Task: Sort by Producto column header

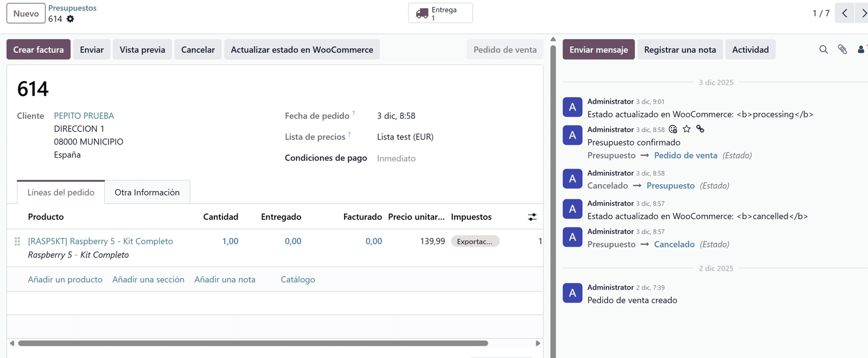Action: pyautogui.click(x=46, y=217)
